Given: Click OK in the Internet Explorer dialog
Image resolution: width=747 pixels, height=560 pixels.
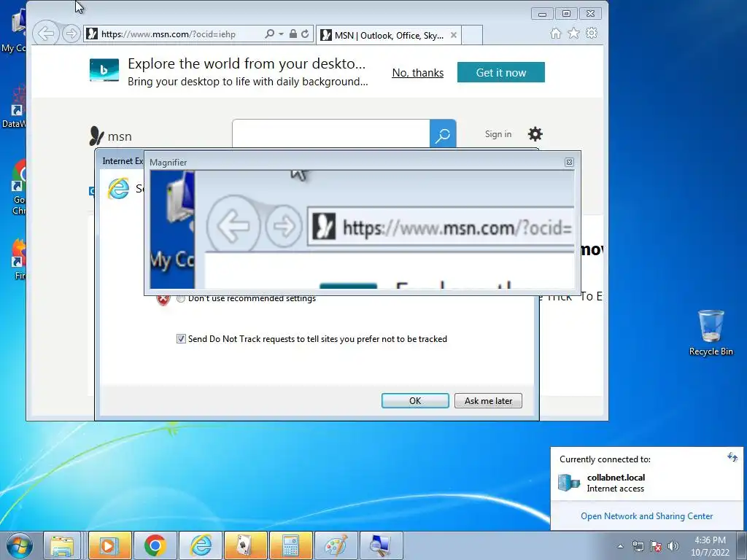Looking at the screenshot, I should click(415, 401).
